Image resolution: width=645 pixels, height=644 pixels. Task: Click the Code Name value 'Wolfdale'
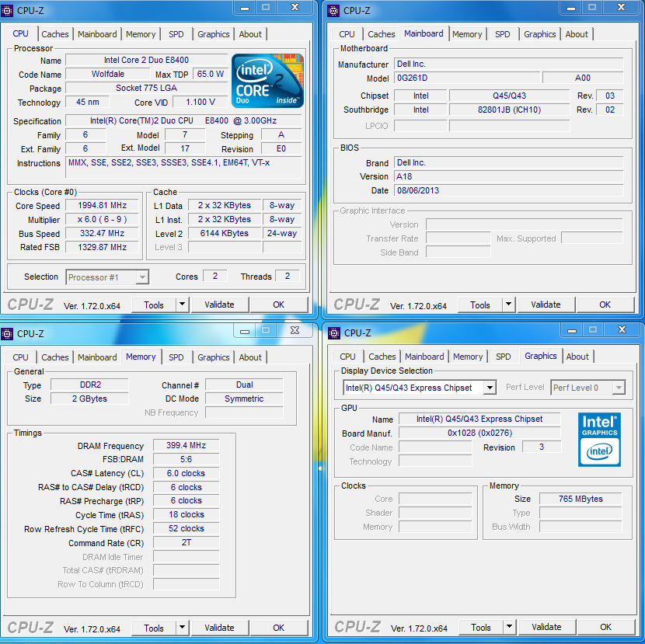[108, 74]
